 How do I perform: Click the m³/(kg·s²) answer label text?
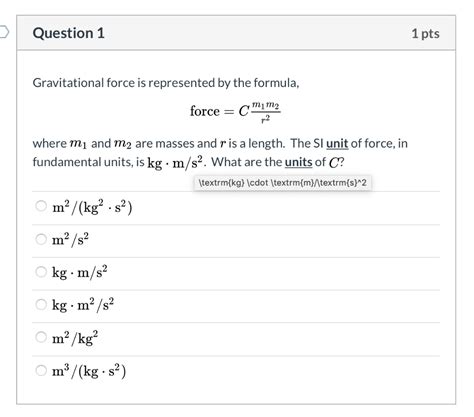(89, 371)
